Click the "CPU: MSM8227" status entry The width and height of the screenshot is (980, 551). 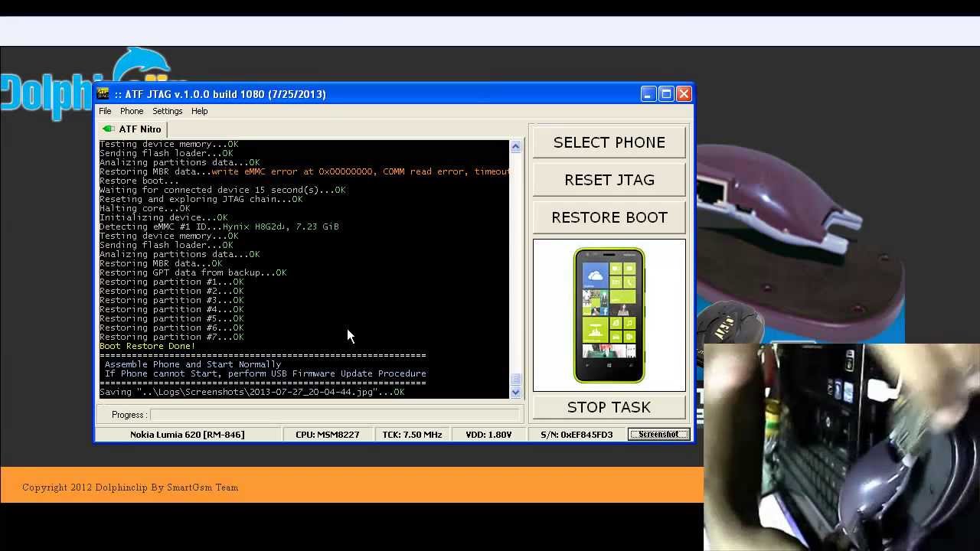(328, 434)
